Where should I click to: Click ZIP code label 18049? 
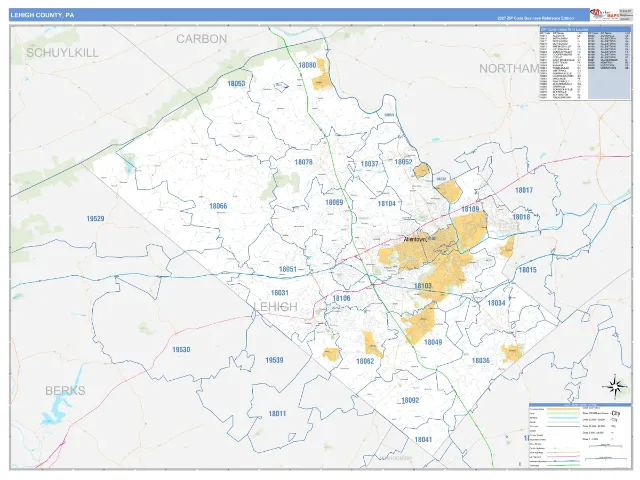point(433,342)
